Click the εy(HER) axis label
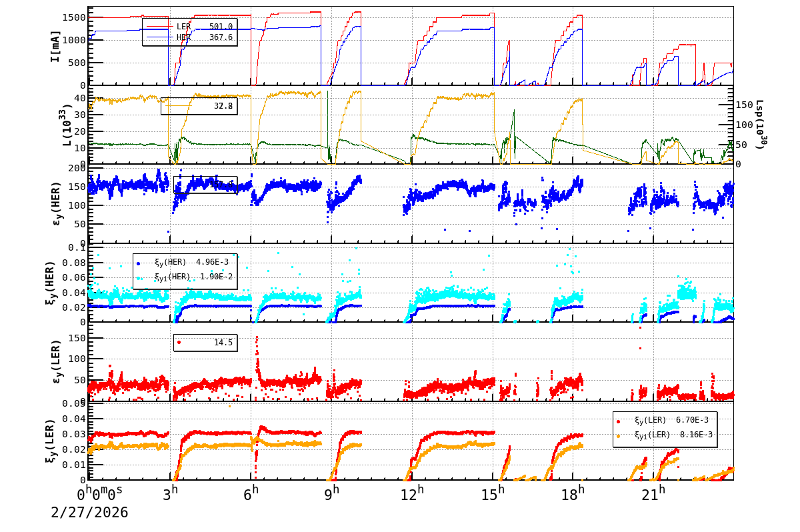This screenshot has height=532, width=800. 57,204
